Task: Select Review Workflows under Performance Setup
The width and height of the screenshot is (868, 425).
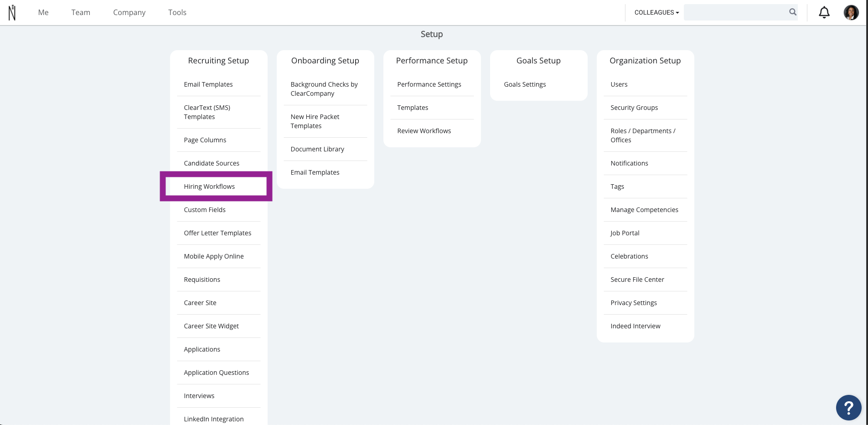Action: 424,131
